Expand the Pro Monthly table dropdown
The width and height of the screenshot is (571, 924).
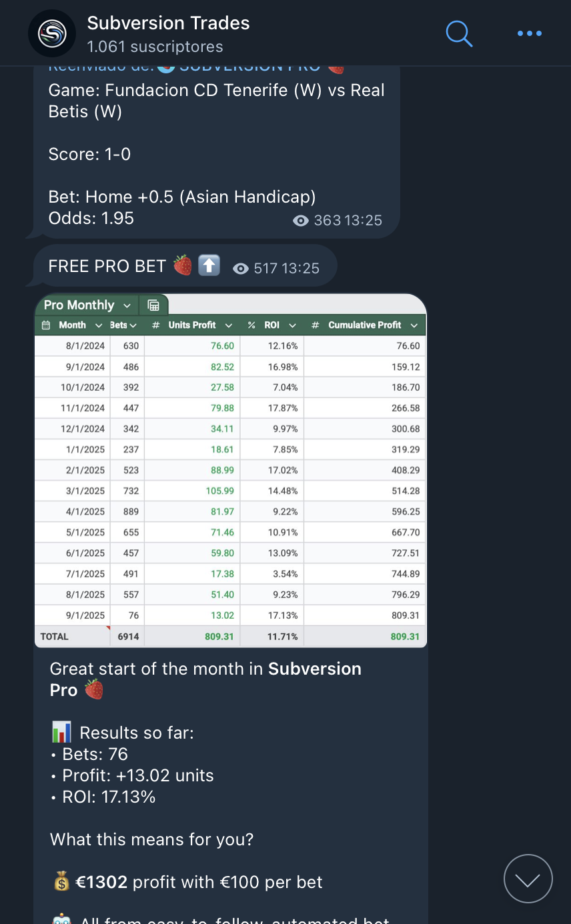click(x=127, y=305)
